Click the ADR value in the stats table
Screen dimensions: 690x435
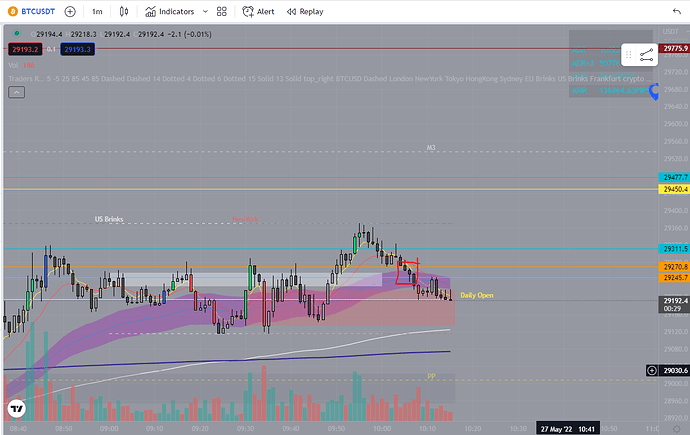coord(610,50)
